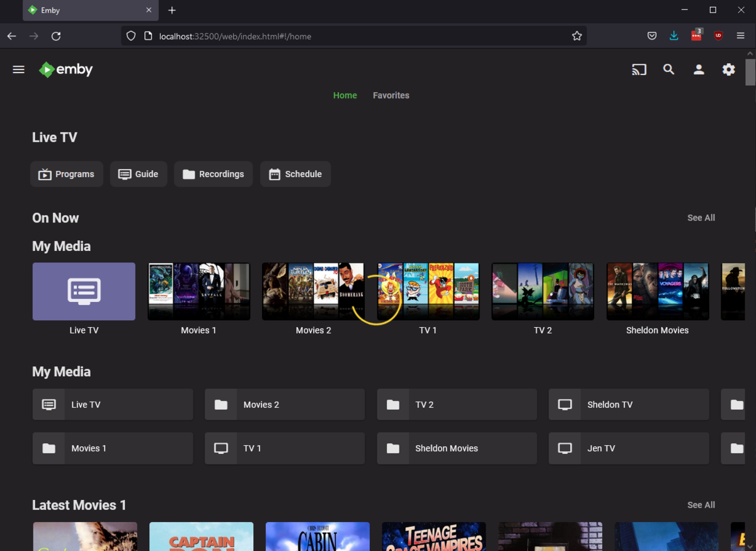Image resolution: width=756 pixels, height=551 pixels.
Task: Open Live TV Programs
Action: point(67,174)
